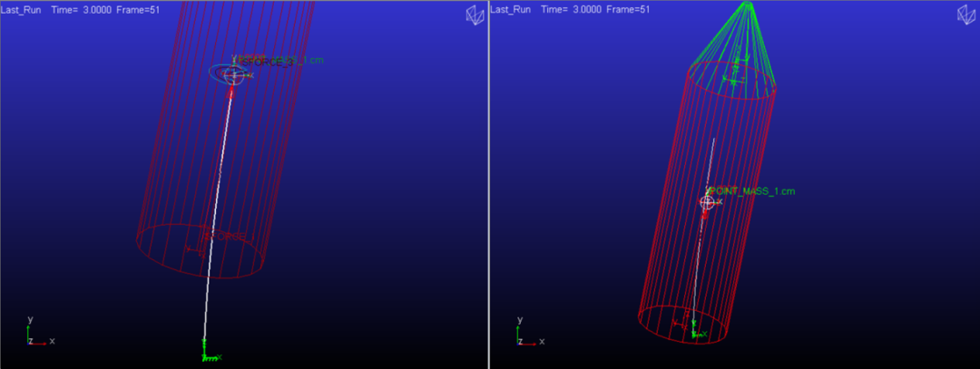Click the POINT_MASS_1.cm label in right viewport
The image size is (980, 369).
pos(751,191)
